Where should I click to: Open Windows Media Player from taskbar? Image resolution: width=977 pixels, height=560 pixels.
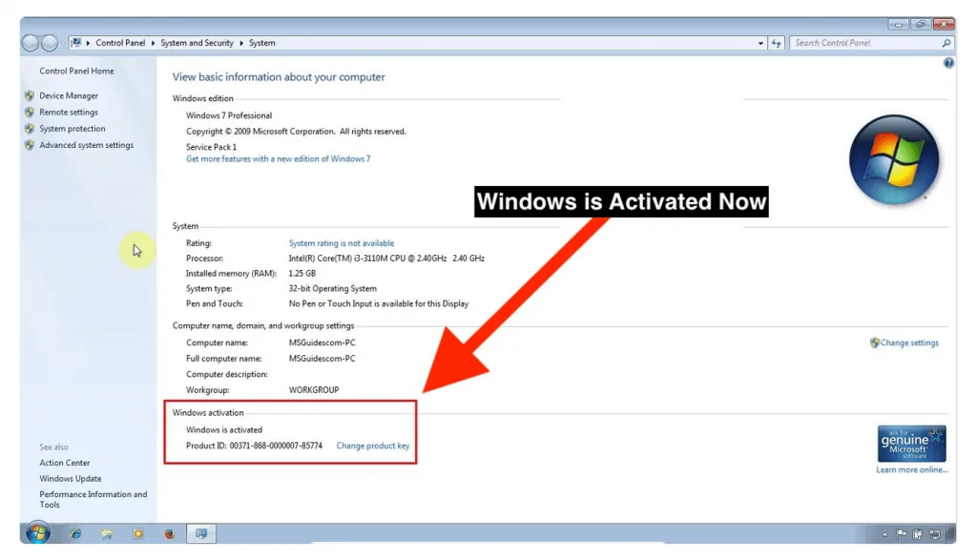[x=138, y=534]
